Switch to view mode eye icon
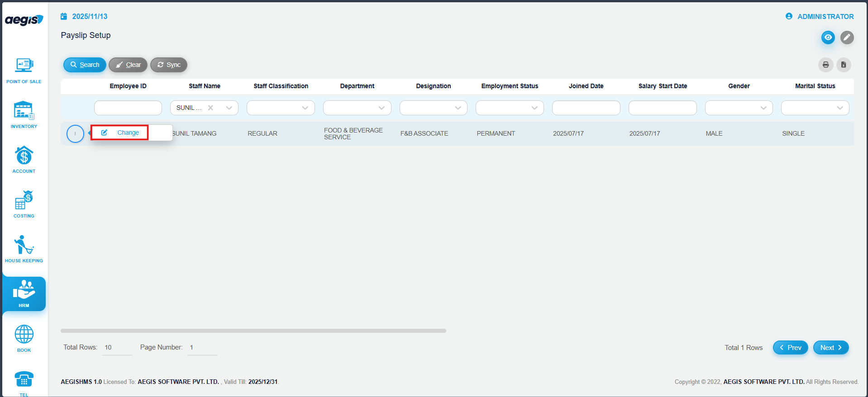The height and width of the screenshot is (397, 868). pos(828,38)
